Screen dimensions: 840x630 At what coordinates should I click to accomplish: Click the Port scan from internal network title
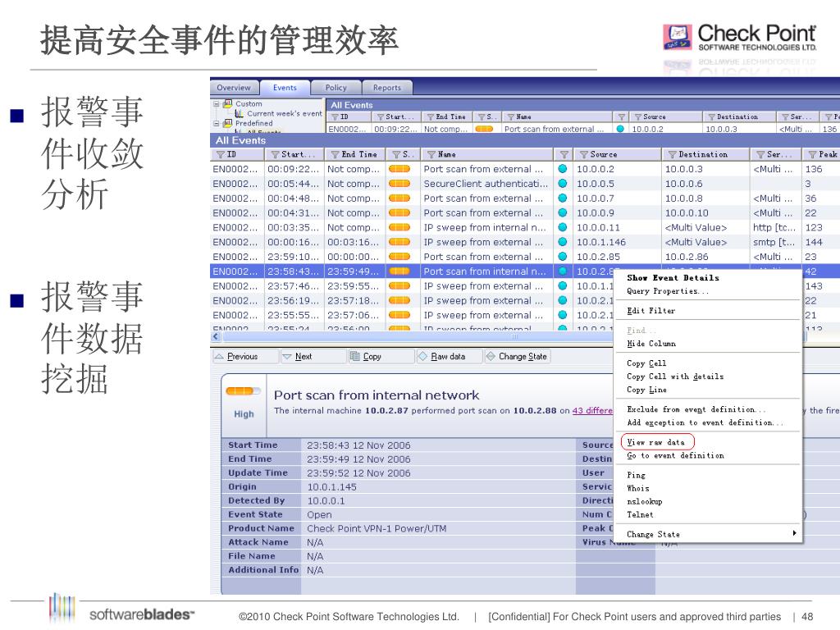pos(377,395)
